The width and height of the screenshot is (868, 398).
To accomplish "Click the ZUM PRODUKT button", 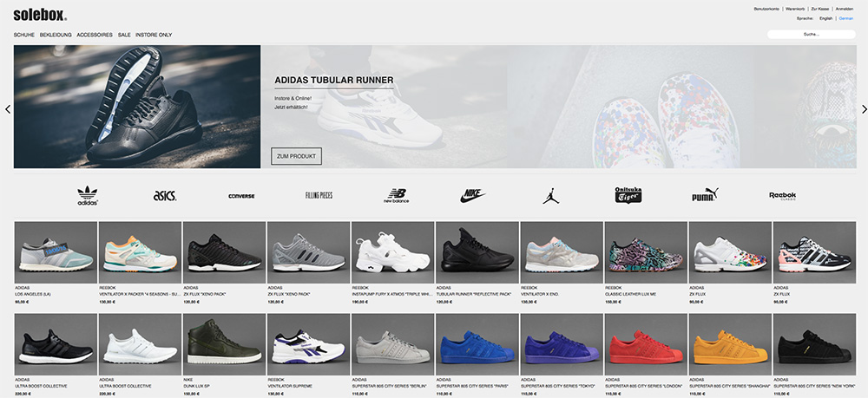I will click(296, 156).
